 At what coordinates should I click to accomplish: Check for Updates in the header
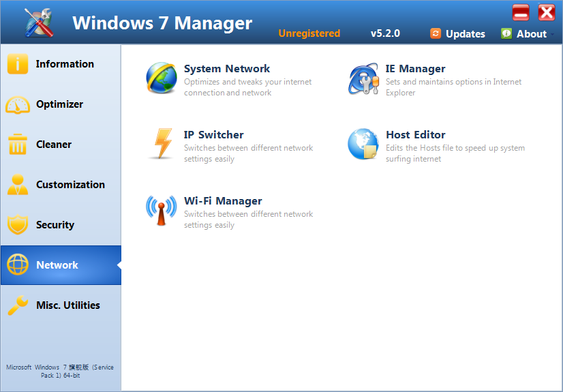coord(457,33)
